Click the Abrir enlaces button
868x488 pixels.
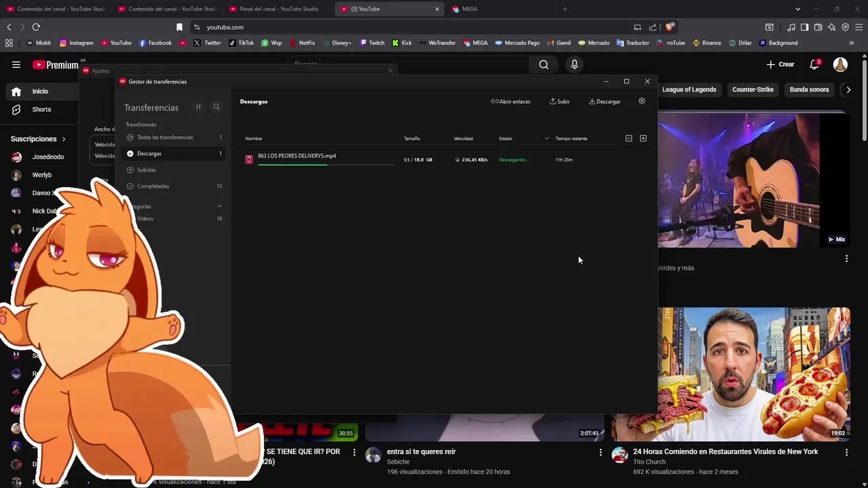[511, 102]
